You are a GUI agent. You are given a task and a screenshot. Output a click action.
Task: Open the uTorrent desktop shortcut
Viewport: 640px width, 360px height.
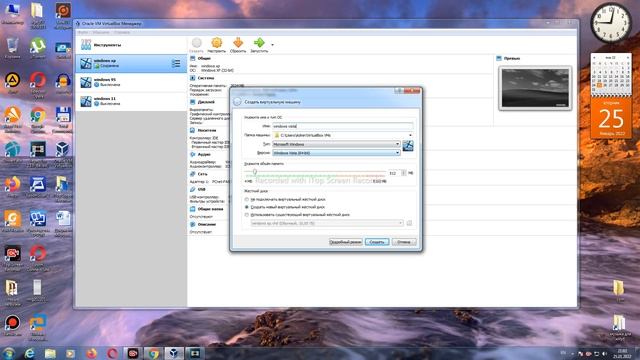pos(38,47)
